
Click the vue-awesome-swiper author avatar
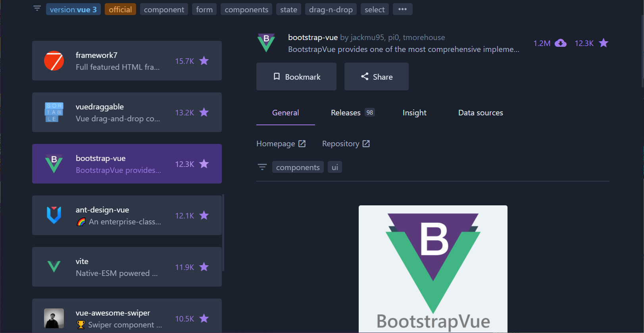[x=54, y=318]
